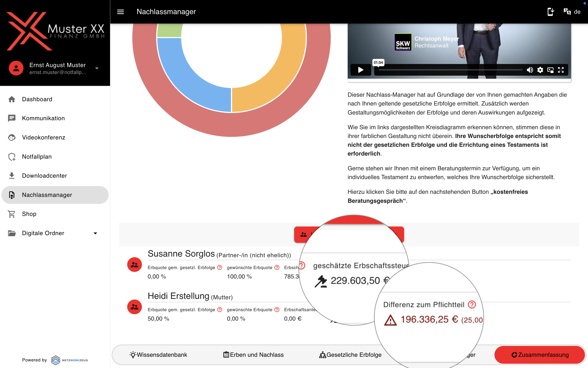Click Heidi Erstellung's red avatar icon
The width and height of the screenshot is (588, 368).
134,307
